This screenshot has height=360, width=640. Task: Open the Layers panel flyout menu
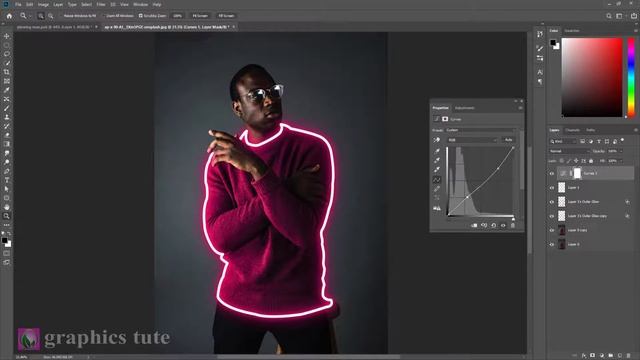coord(636,130)
